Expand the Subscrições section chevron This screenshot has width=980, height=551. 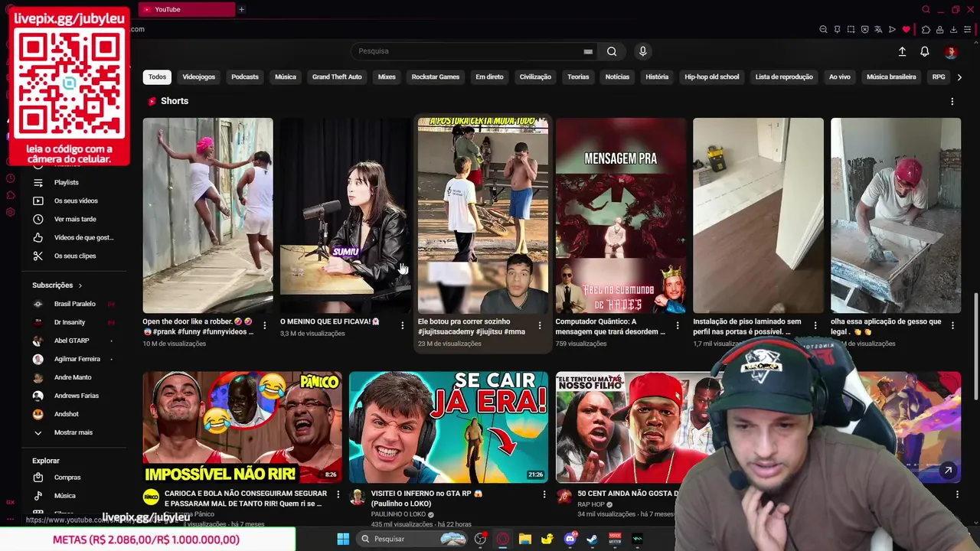(80, 285)
